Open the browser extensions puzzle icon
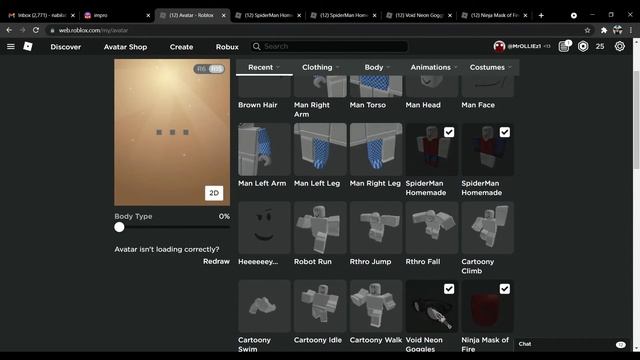640x360 pixels. (604, 30)
